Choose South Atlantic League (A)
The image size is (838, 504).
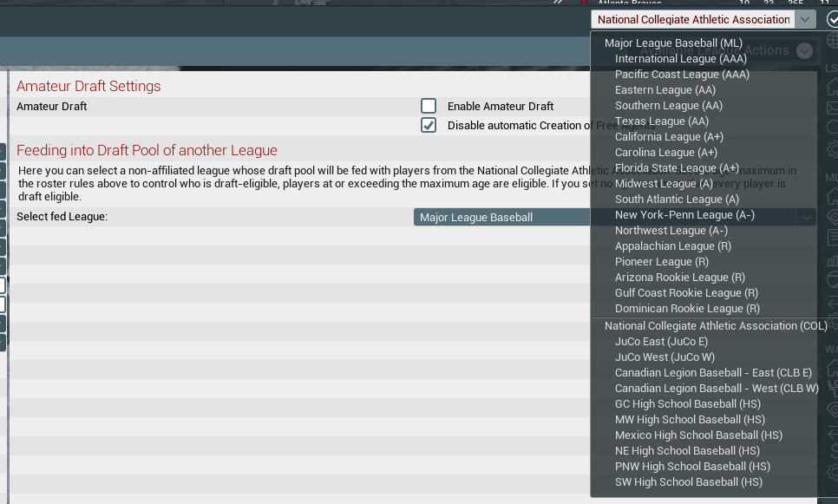677,200
